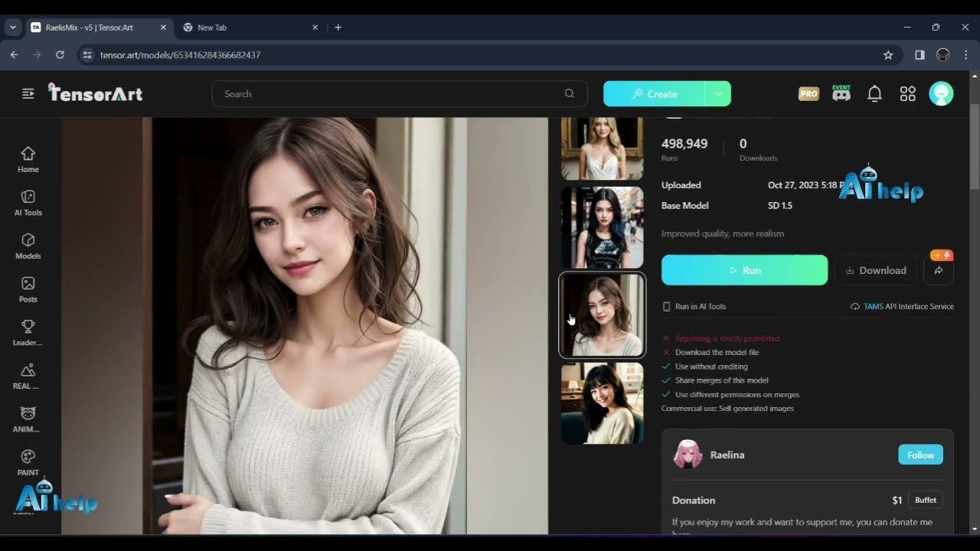
Task: Open Leaderboard in sidebar
Action: coord(28,333)
